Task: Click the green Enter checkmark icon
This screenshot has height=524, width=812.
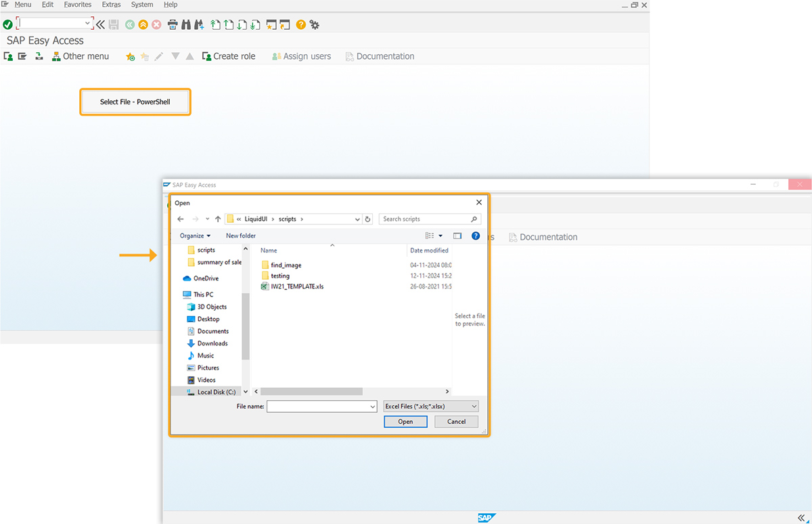Action: (7, 24)
